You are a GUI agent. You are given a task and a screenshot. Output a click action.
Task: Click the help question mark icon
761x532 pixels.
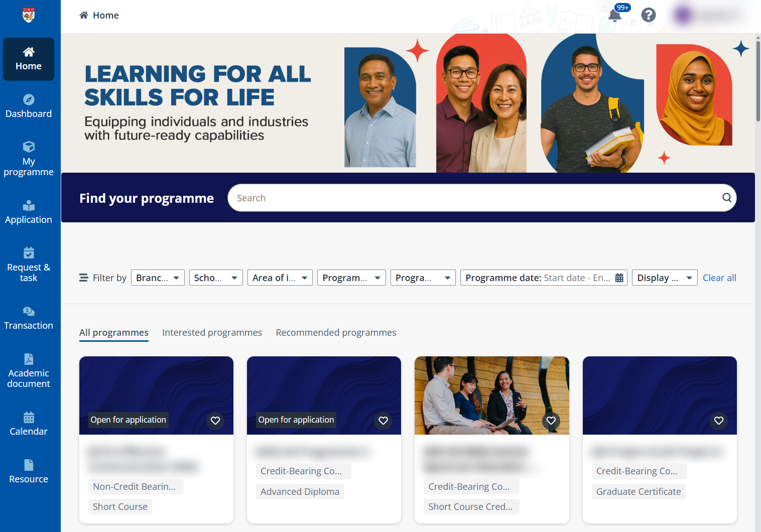click(x=648, y=15)
